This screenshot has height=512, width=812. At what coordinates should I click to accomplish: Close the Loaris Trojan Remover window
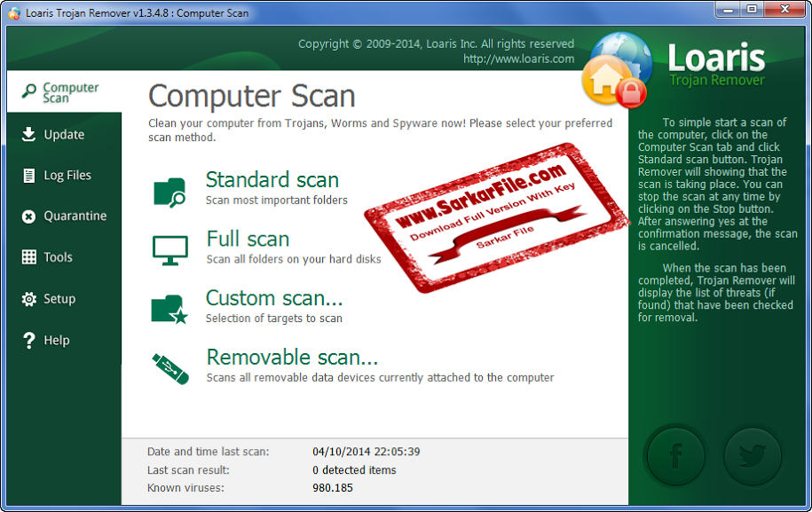click(784, 10)
